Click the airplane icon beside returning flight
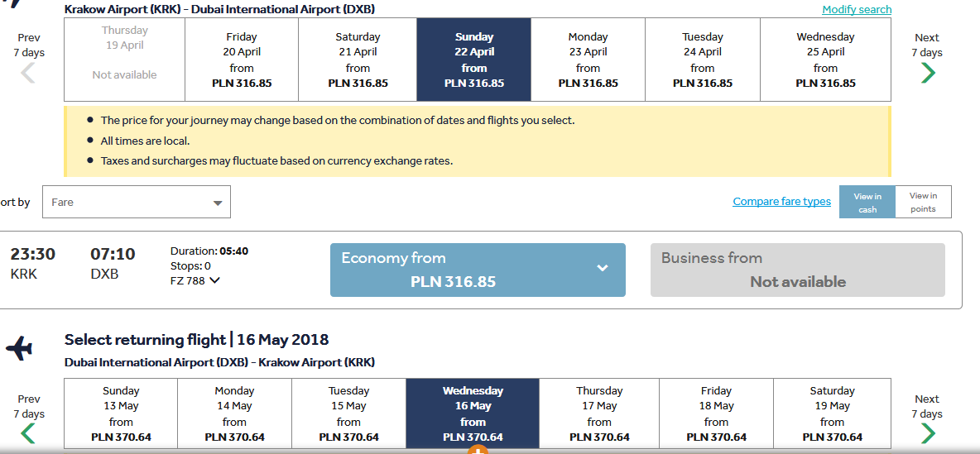 19,348
